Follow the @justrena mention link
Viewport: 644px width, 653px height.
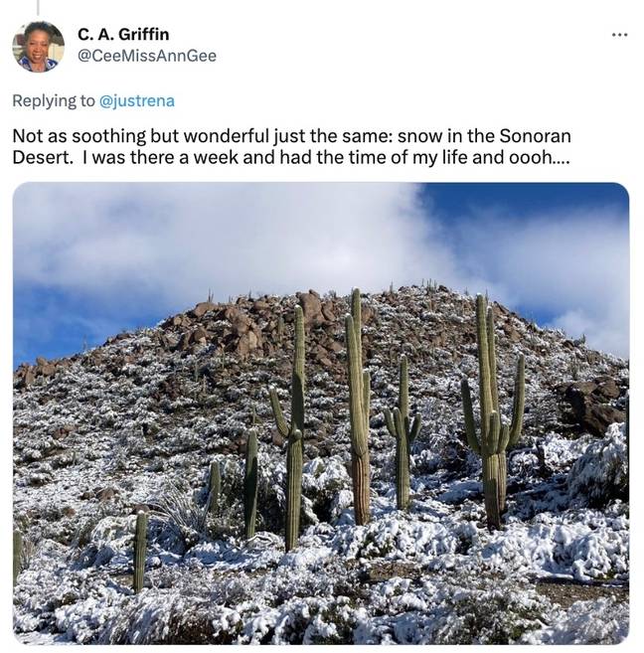pos(137,100)
